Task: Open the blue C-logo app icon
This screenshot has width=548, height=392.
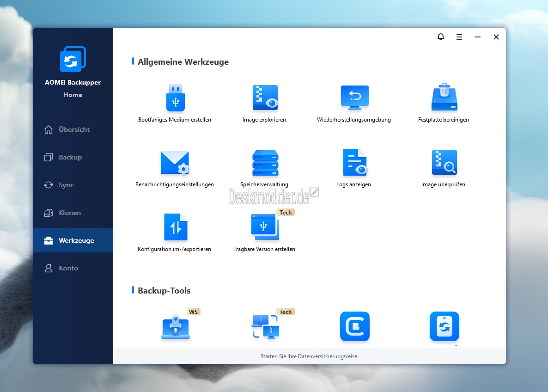Action: [354, 326]
